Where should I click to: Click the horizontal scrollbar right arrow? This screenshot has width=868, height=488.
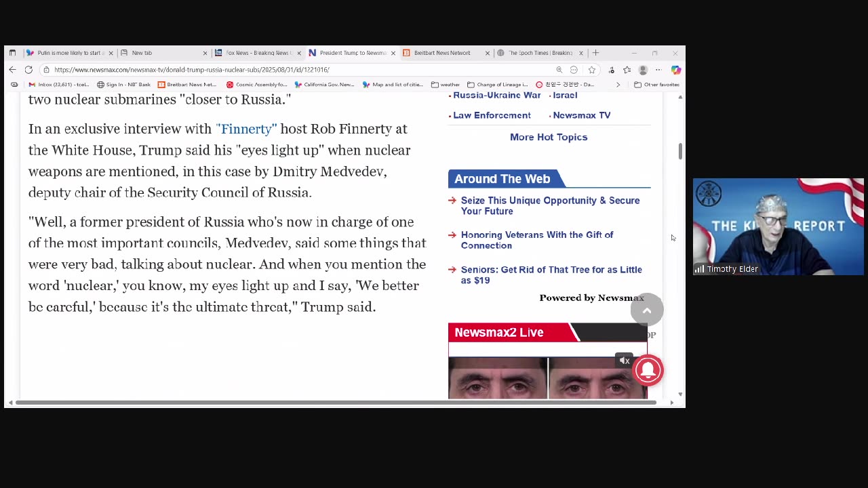[x=671, y=403]
